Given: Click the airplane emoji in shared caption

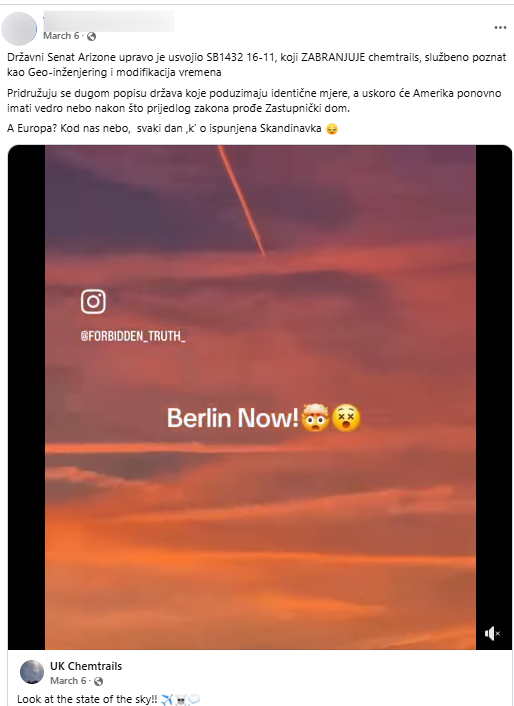Looking at the screenshot, I should (167, 699).
